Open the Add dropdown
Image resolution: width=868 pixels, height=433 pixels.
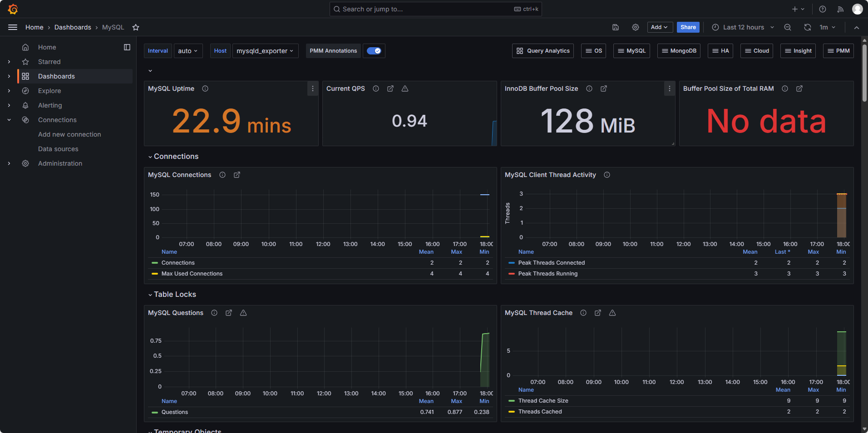(660, 27)
